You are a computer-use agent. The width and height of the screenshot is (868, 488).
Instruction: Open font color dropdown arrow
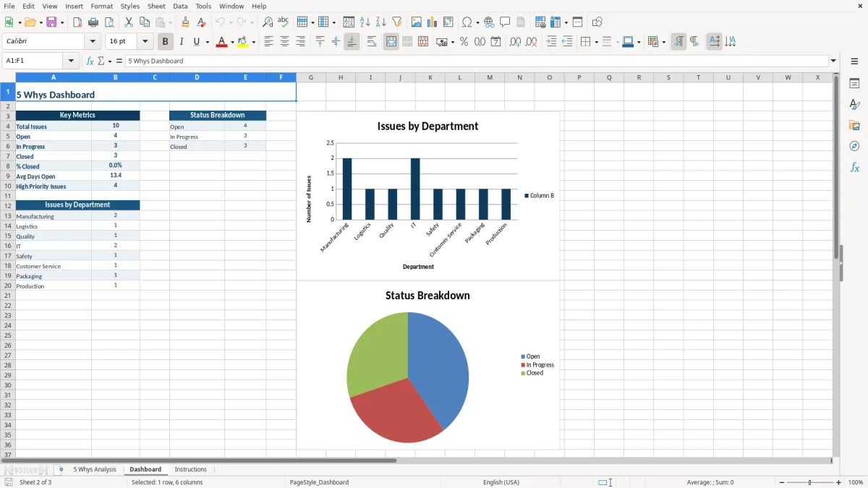pyautogui.click(x=232, y=42)
